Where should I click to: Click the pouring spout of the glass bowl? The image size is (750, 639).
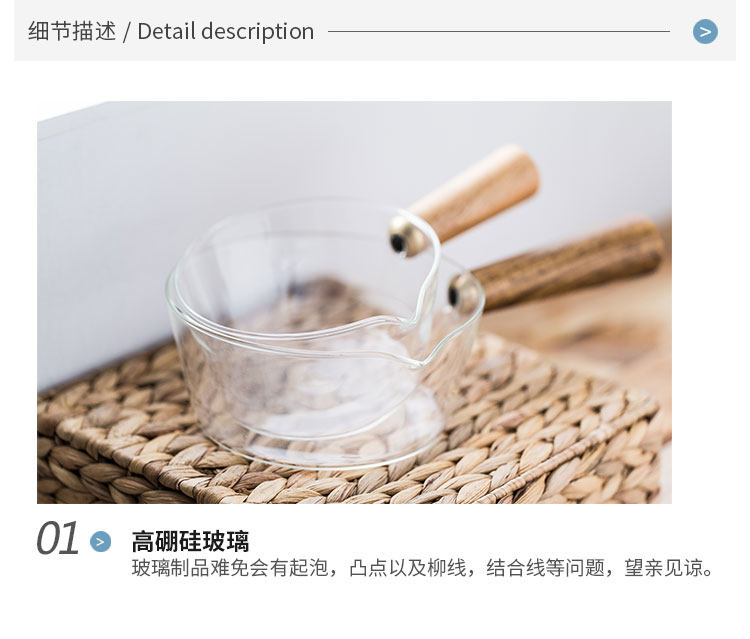417,343
